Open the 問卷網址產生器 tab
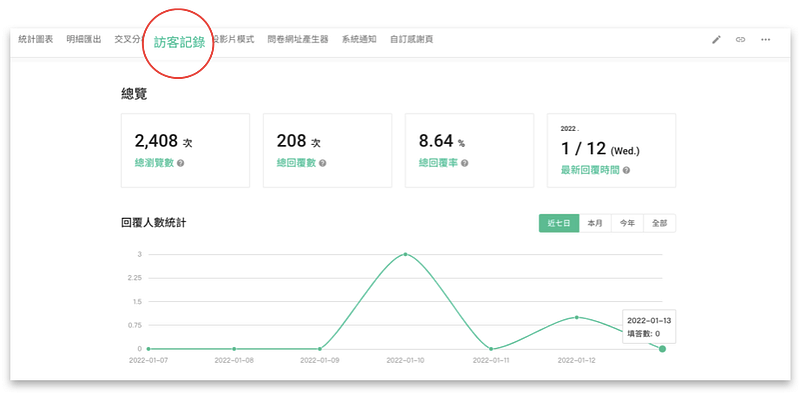Screen dimensions: 800x400 pyautogui.click(x=297, y=39)
